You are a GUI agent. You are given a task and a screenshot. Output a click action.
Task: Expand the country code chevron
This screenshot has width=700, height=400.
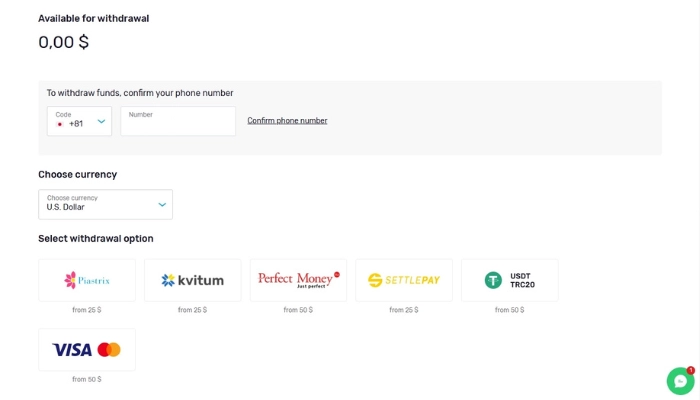(101, 121)
